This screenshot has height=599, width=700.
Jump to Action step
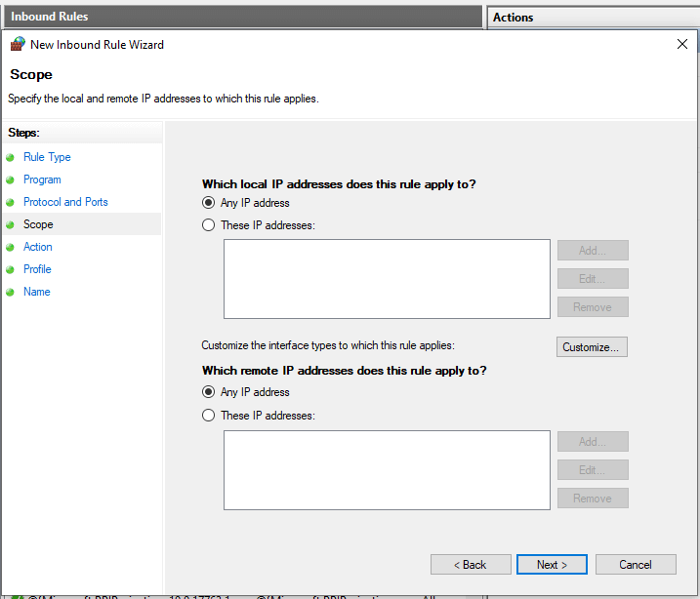point(37,247)
